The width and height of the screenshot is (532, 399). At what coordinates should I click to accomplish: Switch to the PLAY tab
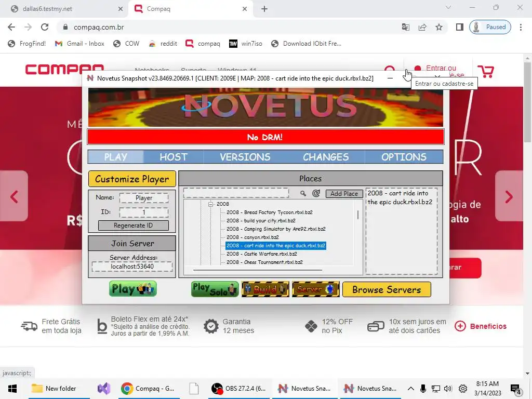pos(116,157)
